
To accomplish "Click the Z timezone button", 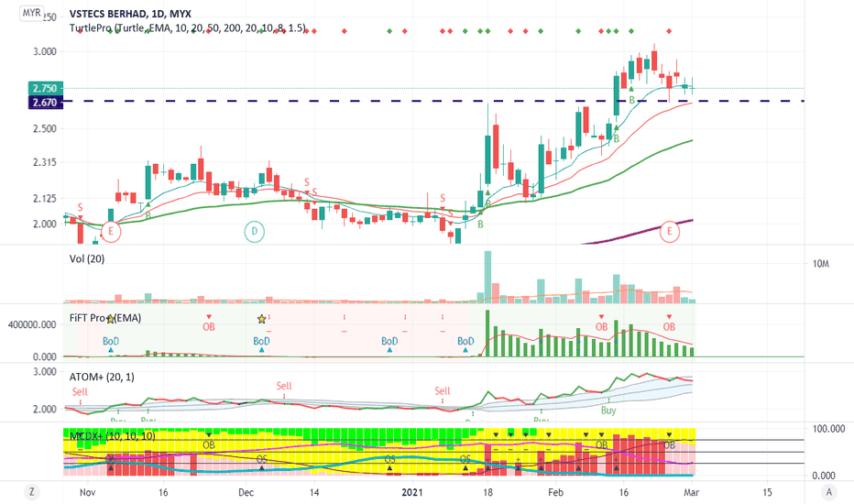I will 31,492.
